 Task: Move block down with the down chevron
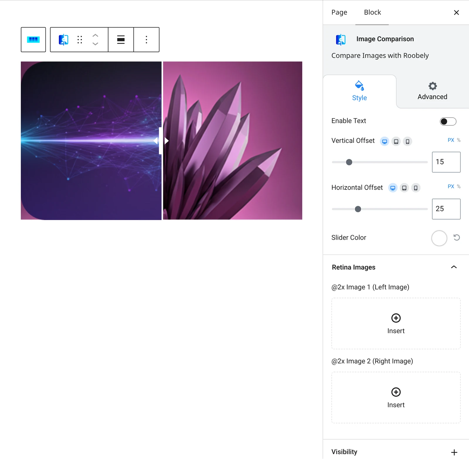pos(95,44)
